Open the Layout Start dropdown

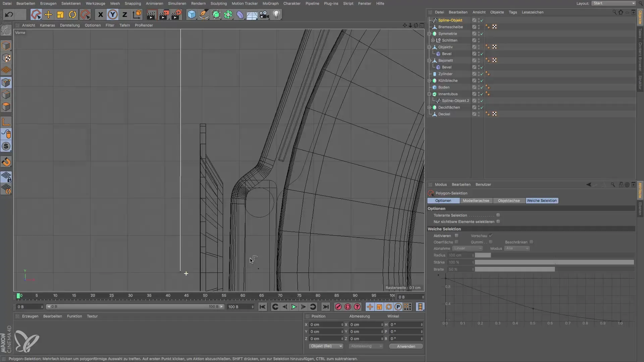pyautogui.click(x=613, y=3)
